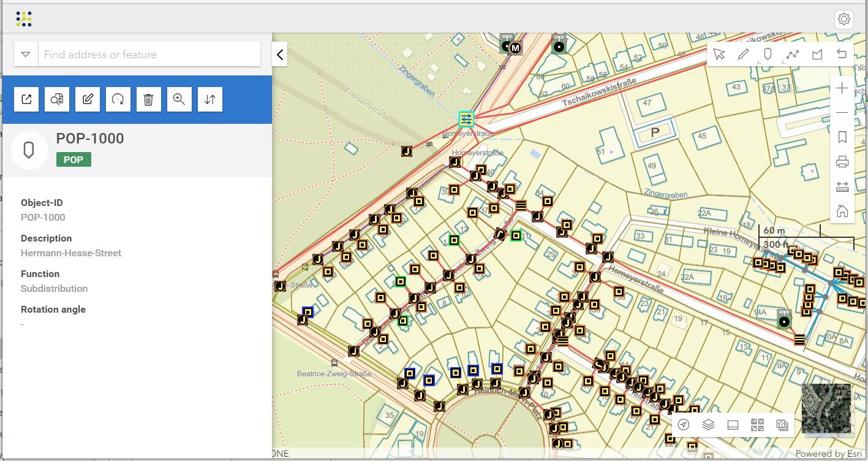Open the point feature tool options
Image resolution: width=868 pixels, height=461 pixels.
768,55
